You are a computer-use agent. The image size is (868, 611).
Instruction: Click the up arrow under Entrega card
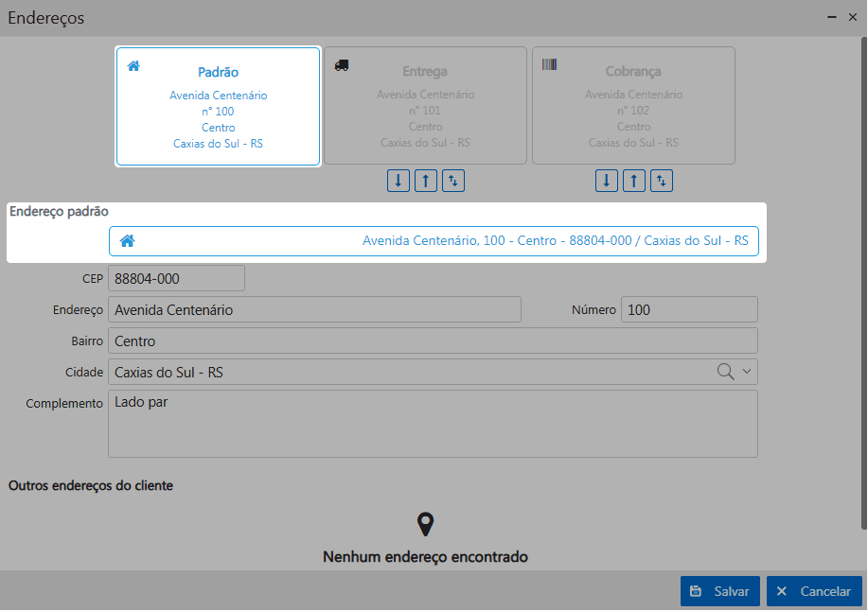pos(426,181)
